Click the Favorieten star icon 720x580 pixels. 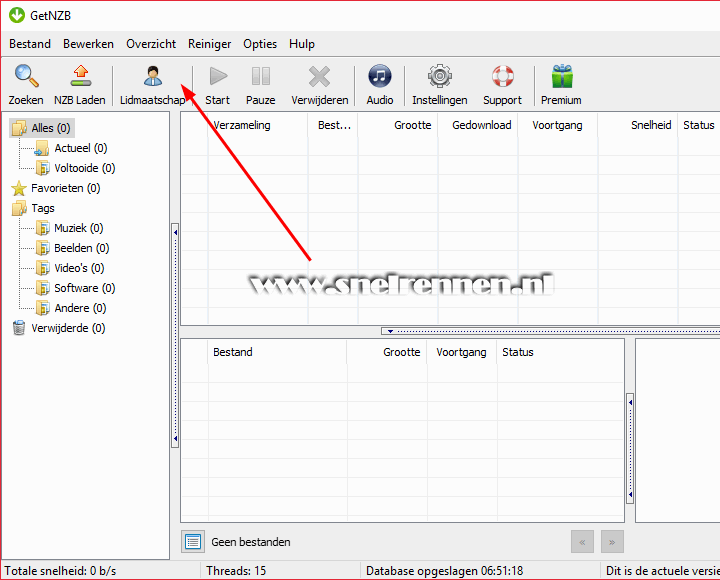point(19,188)
